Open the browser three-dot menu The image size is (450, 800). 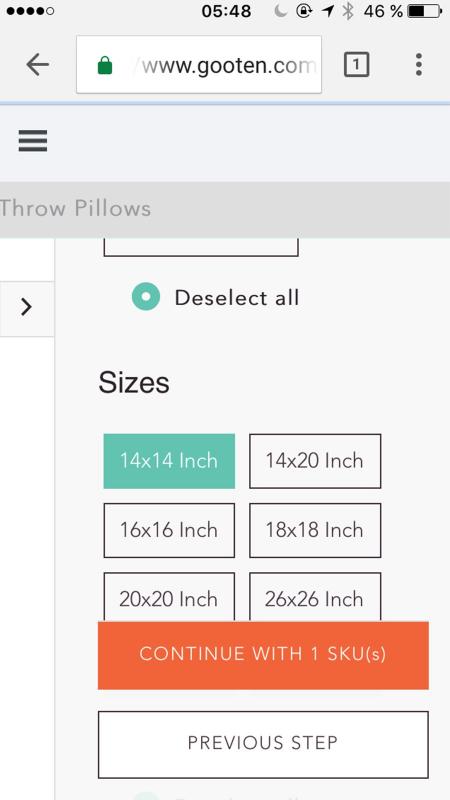[x=418, y=65]
